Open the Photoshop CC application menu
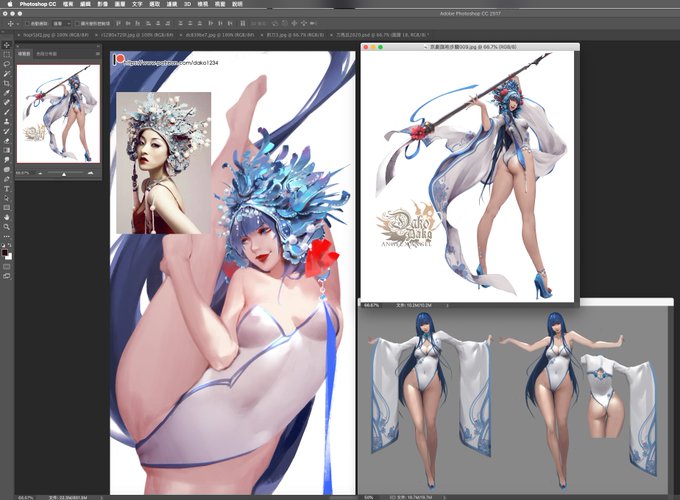 (x=38, y=4)
